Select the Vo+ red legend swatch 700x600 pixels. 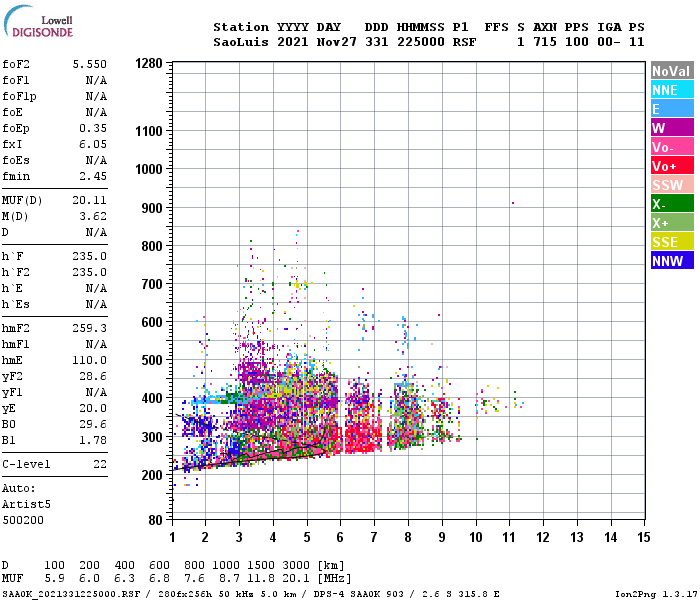coord(672,166)
